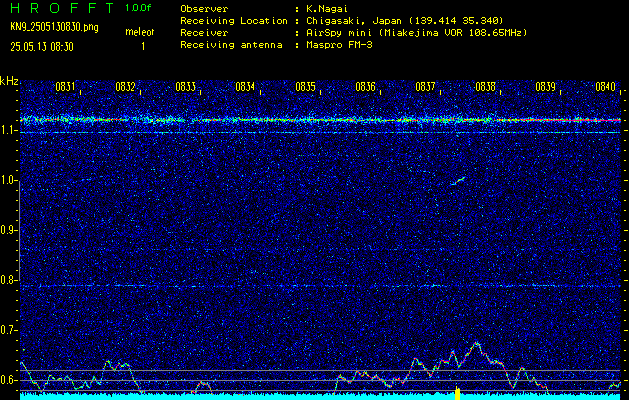The height and width of the screenshot is (400, 629).
Task: Click the 0840 time marker
Action: pos(605,86)
